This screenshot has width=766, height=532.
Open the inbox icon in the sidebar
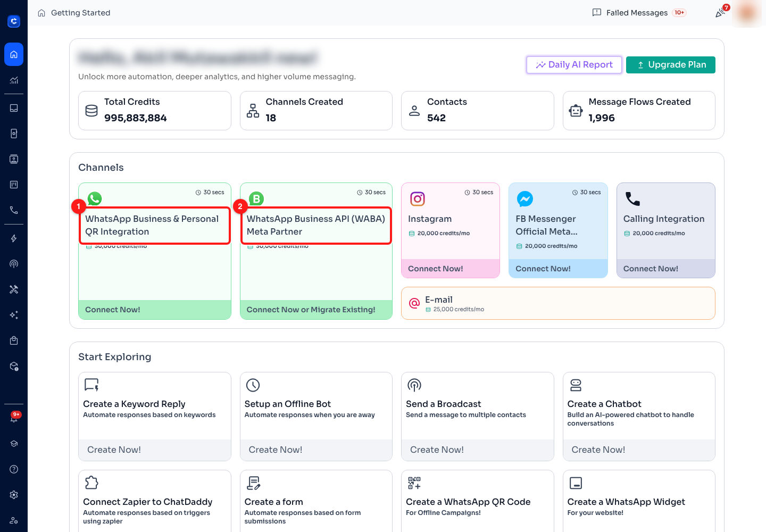click(x=14, y=108)
